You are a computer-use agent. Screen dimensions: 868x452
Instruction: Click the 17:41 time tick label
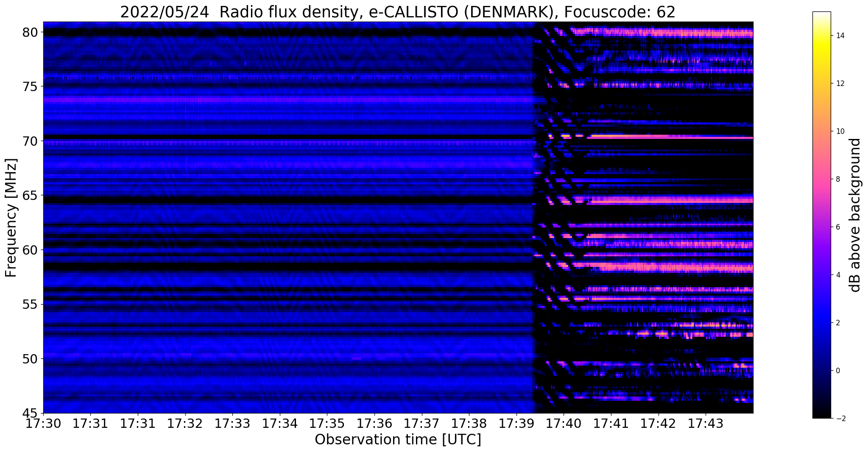tap(611, 424)
